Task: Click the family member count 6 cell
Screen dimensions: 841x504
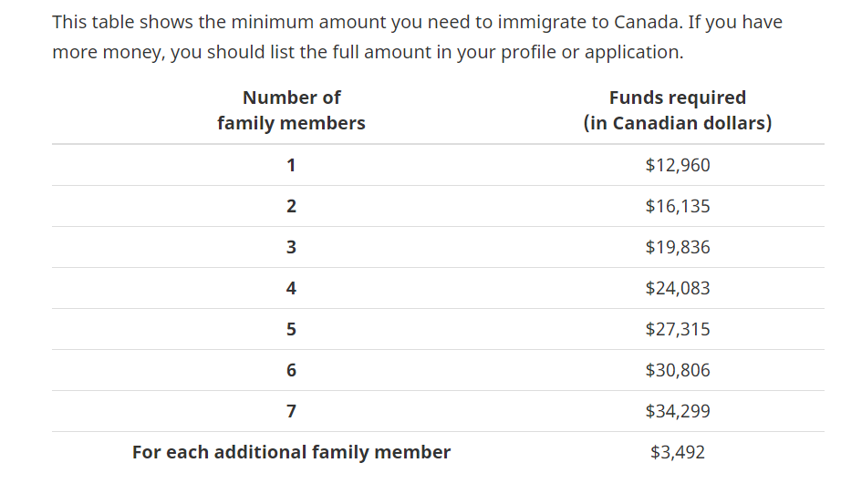Action: click(x=291, y=370)
